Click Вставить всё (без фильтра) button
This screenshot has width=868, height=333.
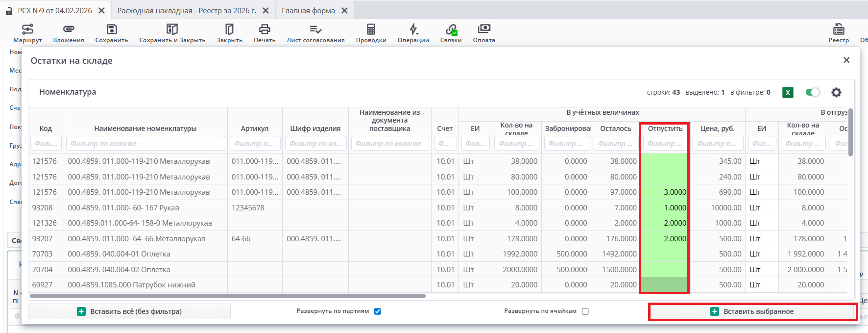129,311
